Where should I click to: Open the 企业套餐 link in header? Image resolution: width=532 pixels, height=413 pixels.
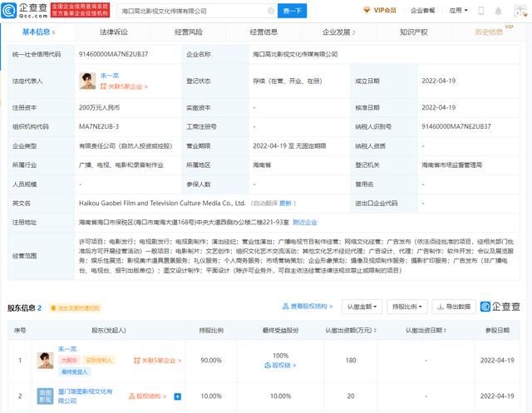423,11
